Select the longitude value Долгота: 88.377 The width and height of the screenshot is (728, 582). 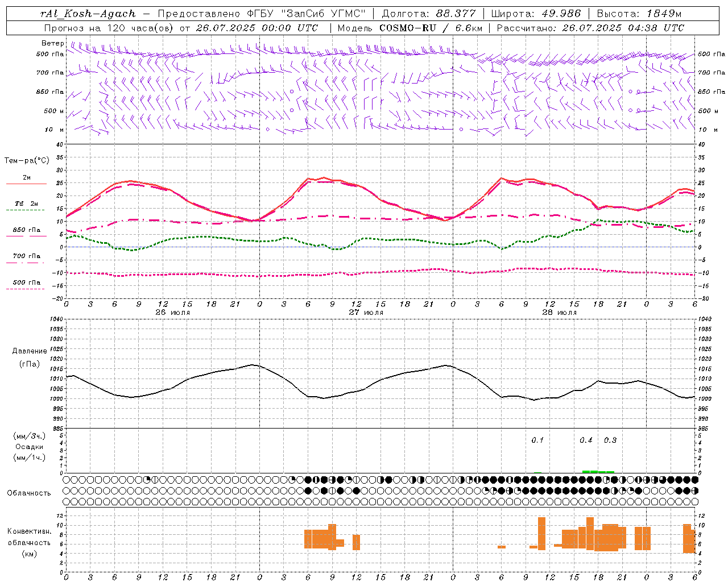pyautogui.click(x=428, y=14)
